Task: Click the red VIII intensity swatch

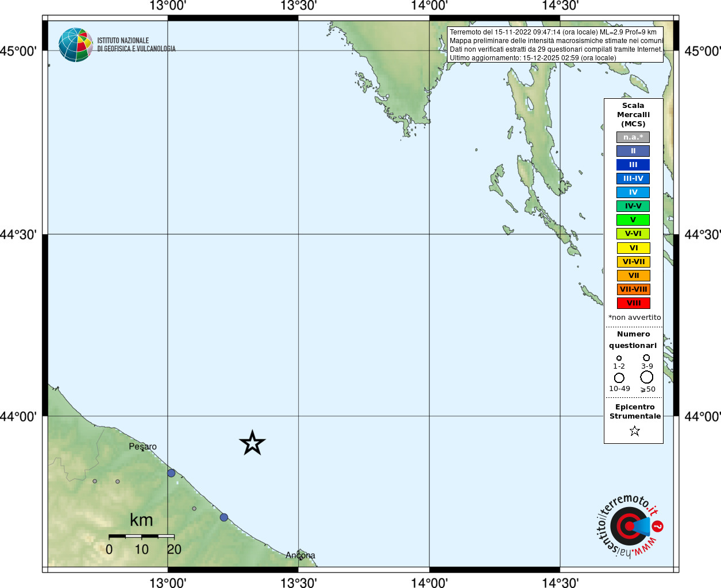Action: (x=633, y=303)
